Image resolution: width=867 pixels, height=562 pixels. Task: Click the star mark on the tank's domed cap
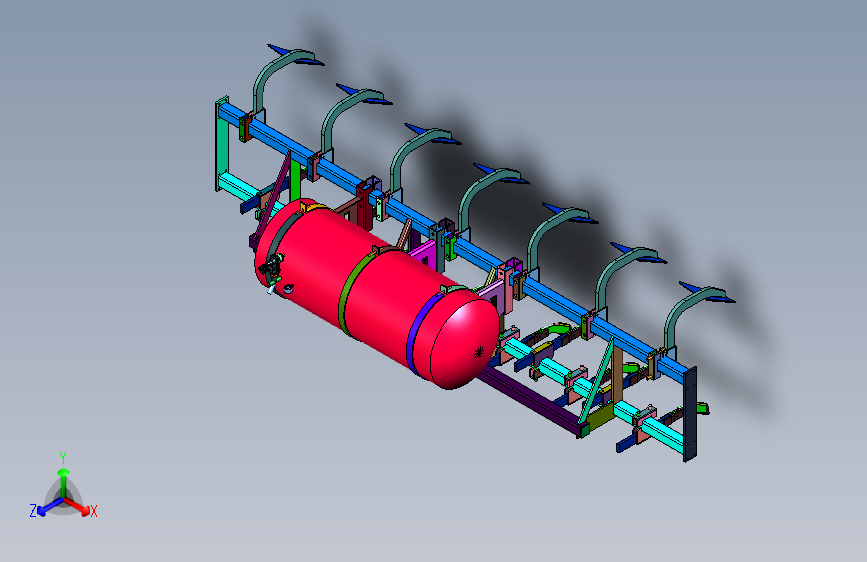(479, 352)
